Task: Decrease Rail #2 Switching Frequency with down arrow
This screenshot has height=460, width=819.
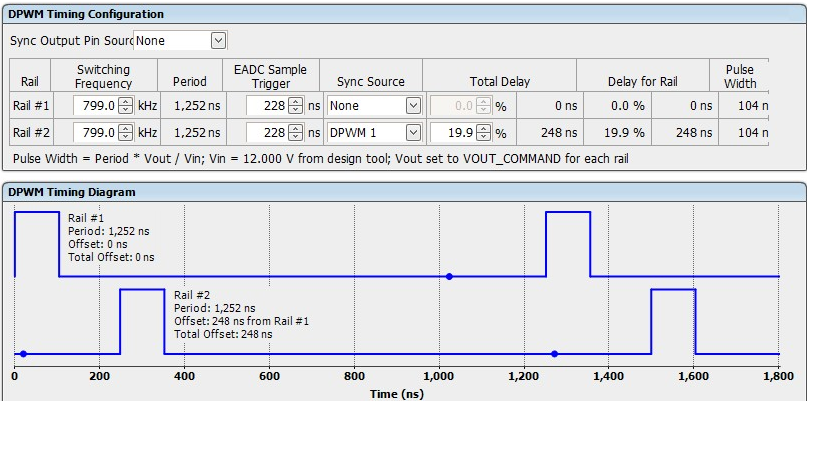Action: [x=125, y=137]
